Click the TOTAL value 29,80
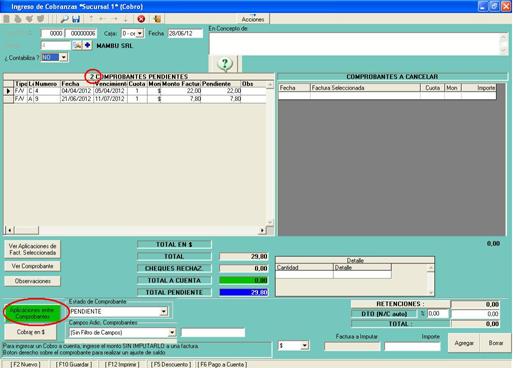The width and height of the screenshot is (513, 368). [x=244, y=256]
